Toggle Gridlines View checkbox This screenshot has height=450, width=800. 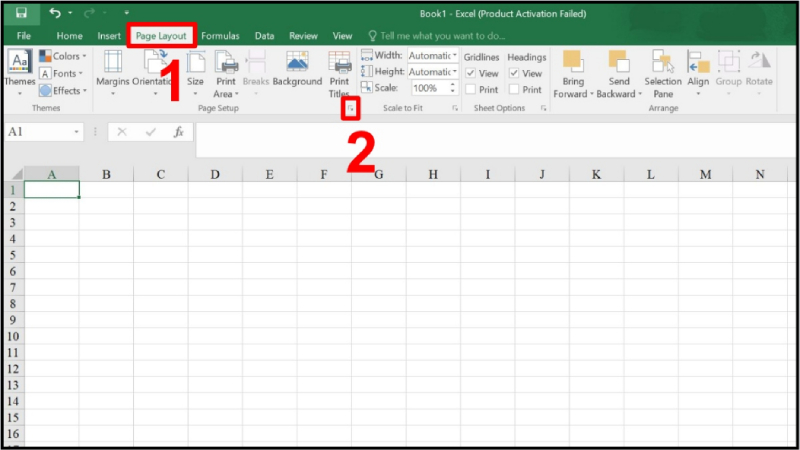click(470, 73)
